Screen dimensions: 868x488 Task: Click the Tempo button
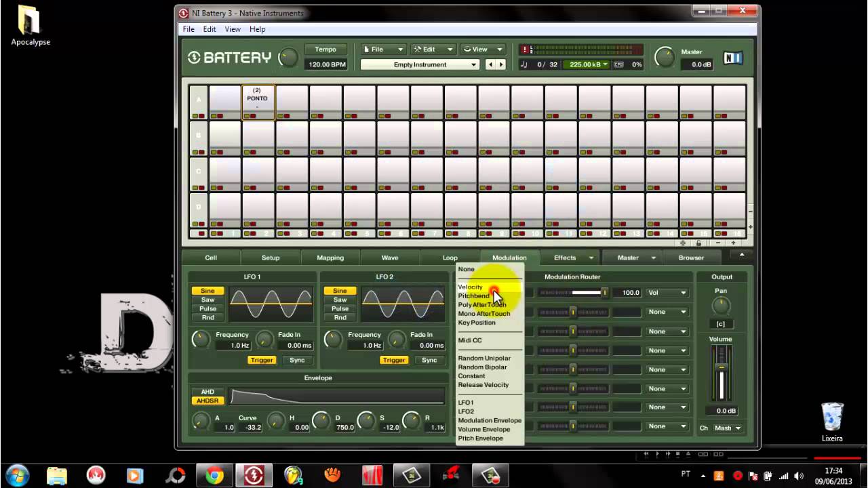click(325, 49)
